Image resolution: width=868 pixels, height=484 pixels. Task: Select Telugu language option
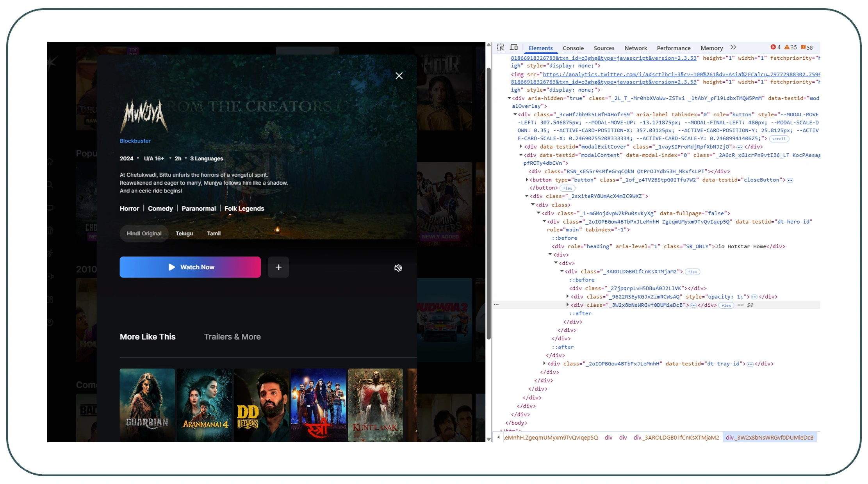coord(184,233)
